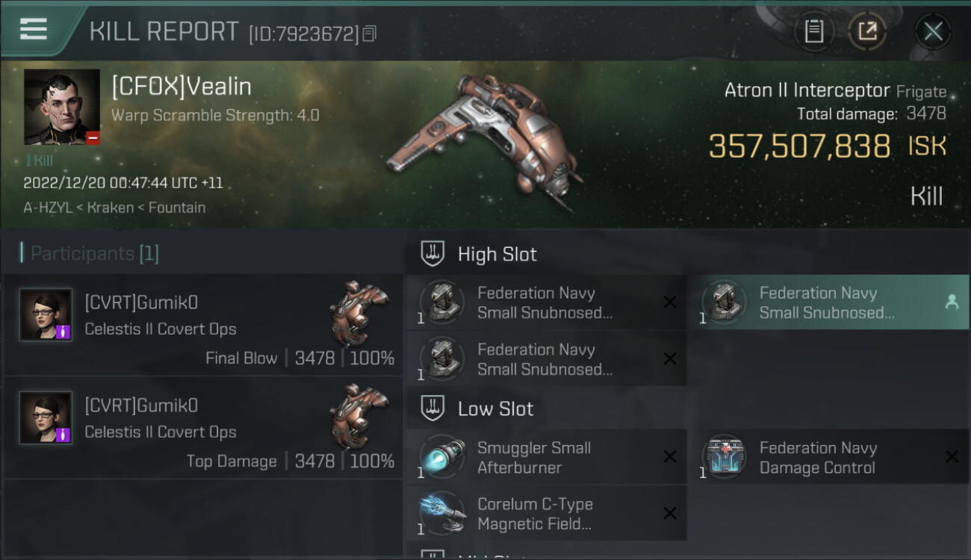The image size is (971, 560).
Task: Click the A-HZYL < Kraken < Fountain location link
Action: pos(114,208)
